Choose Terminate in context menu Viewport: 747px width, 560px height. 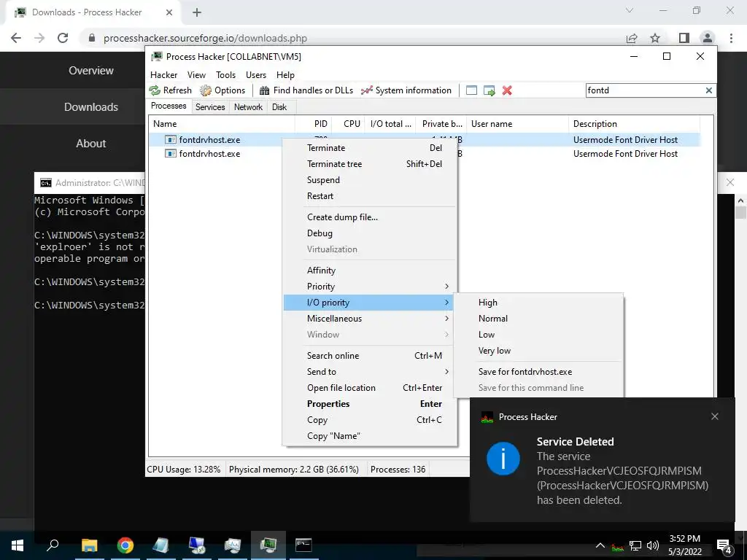pos(370,147)
